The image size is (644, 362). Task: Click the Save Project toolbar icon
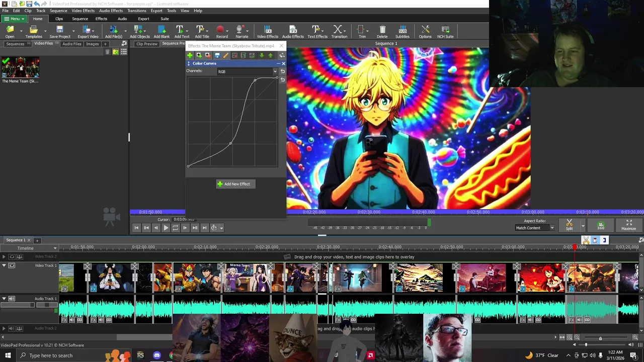point(60,32)
